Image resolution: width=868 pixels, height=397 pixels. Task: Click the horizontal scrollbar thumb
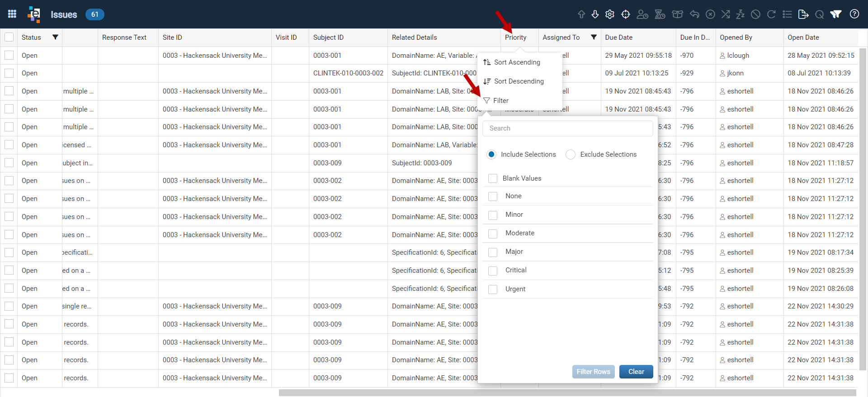click(567, 392)
